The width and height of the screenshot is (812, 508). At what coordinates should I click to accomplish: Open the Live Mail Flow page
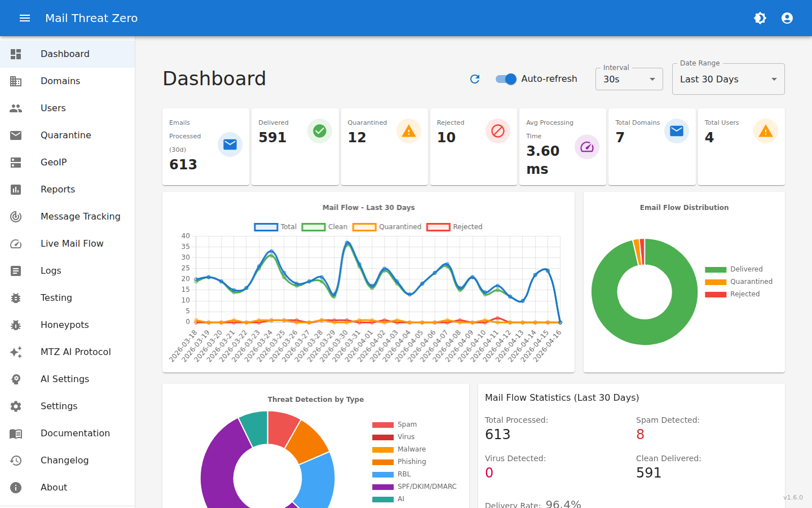[x=72, y=243]
